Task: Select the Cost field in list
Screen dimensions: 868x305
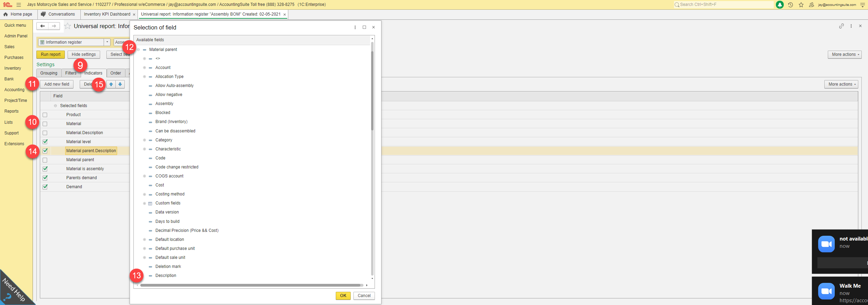Action: (x=160, y=185)
